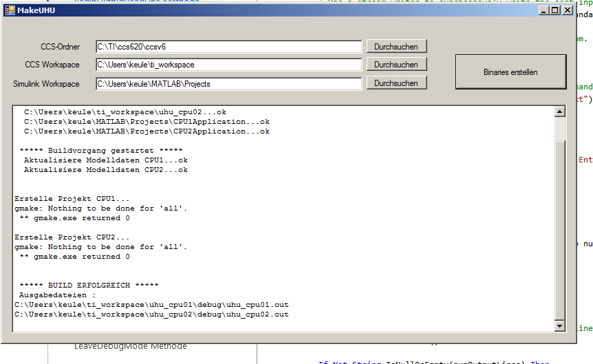This screenshot has height=364, width=593.
Task: Click the CPU1Application...ok path line
Action: 147,122
